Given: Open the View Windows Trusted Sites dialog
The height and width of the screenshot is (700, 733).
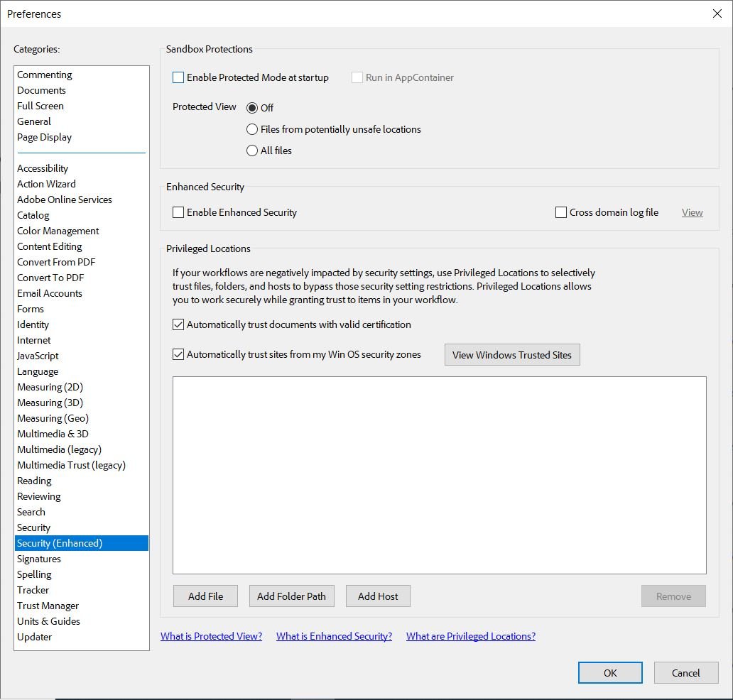Looking at the screenshot, I should click(512, 354).
